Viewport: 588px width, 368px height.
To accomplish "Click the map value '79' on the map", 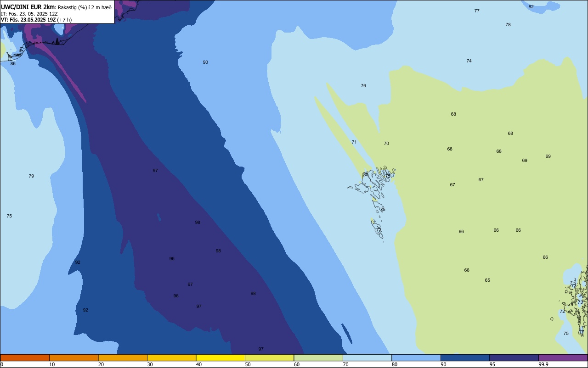I will tap(31, 176).
